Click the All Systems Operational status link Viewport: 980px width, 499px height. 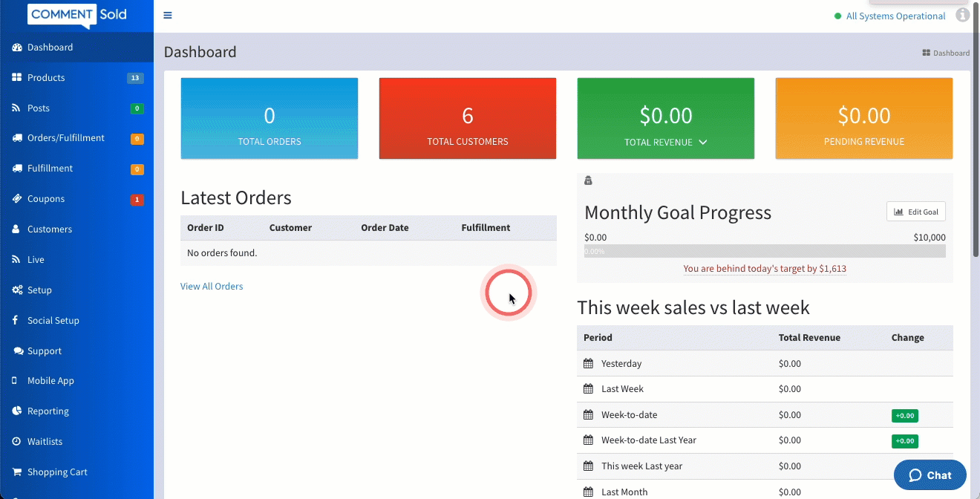tap(895, 16)
